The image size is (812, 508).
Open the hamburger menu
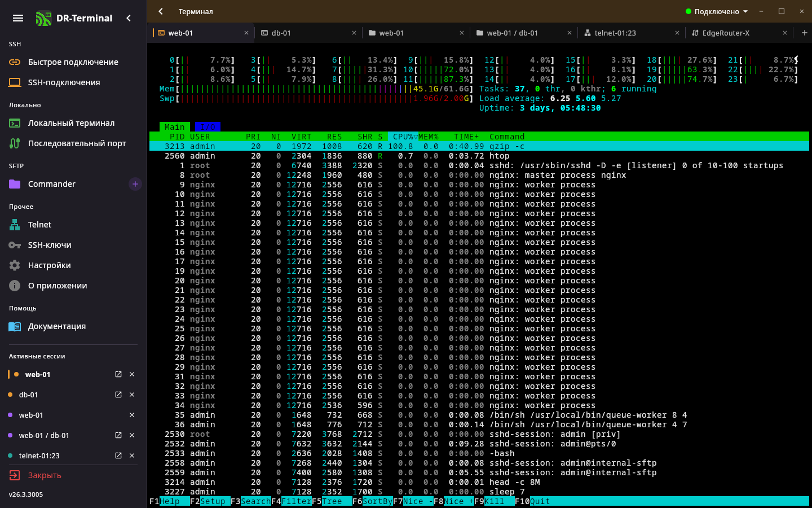[18, 18]
